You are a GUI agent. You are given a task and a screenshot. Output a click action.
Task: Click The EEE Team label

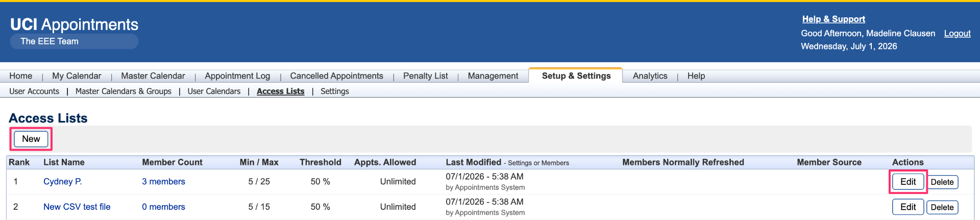coord(50,41)
